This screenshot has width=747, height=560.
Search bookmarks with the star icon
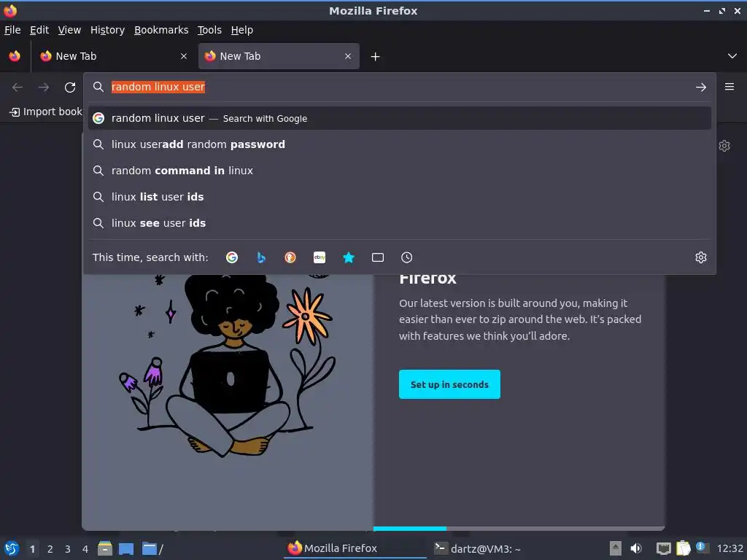tap(349, 257)
